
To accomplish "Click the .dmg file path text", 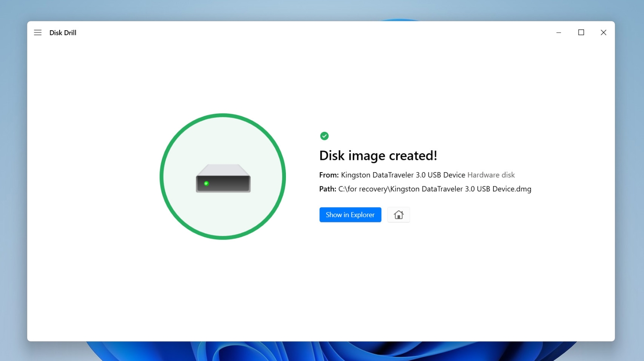I will pos(434,189).
